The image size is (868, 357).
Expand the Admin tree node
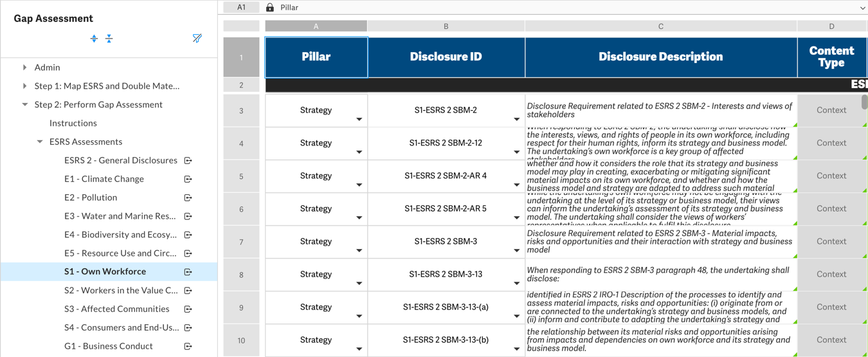24,67
